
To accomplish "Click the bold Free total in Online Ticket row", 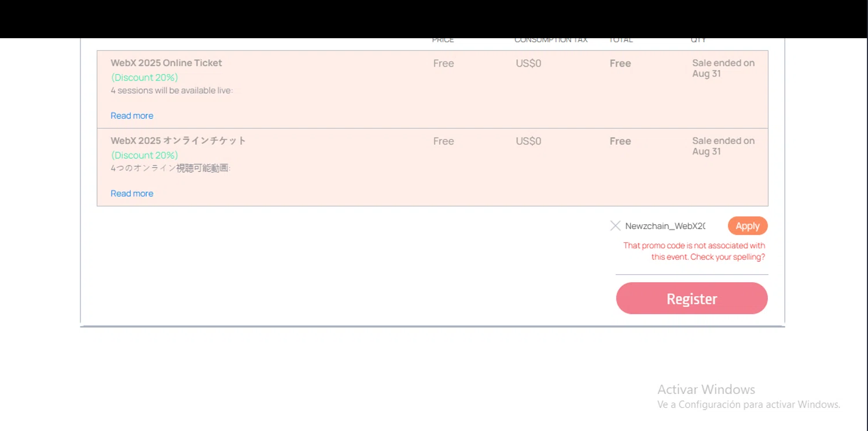I will pos(620,64).
